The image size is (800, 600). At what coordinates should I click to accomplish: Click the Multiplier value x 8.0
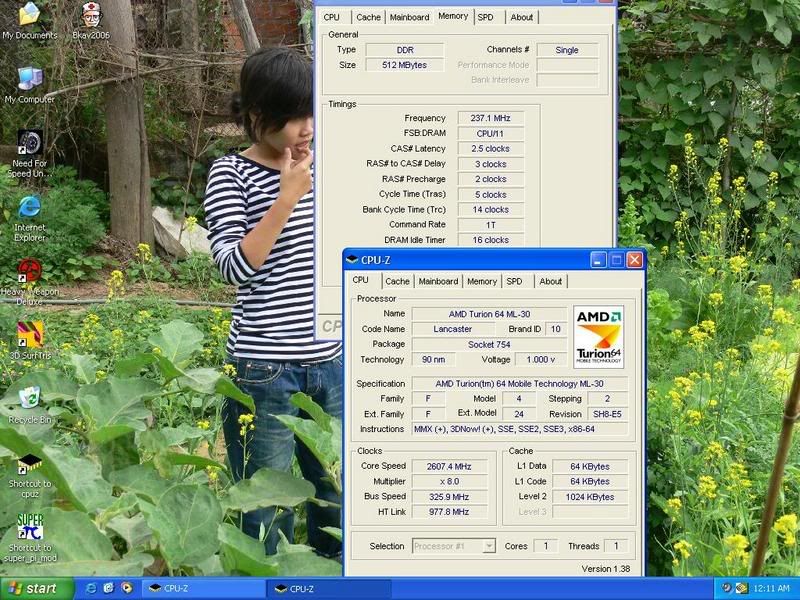point(449,482)
